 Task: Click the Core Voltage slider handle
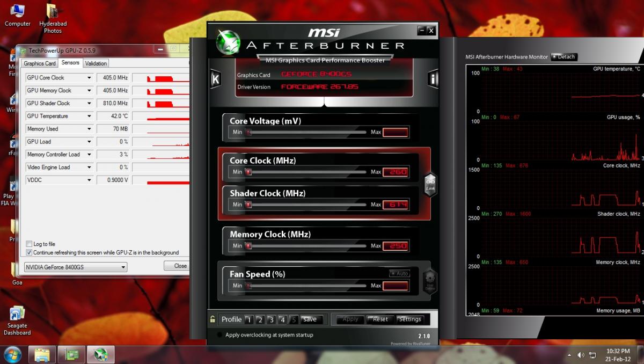pyautogui.click(x=248, y=132)
